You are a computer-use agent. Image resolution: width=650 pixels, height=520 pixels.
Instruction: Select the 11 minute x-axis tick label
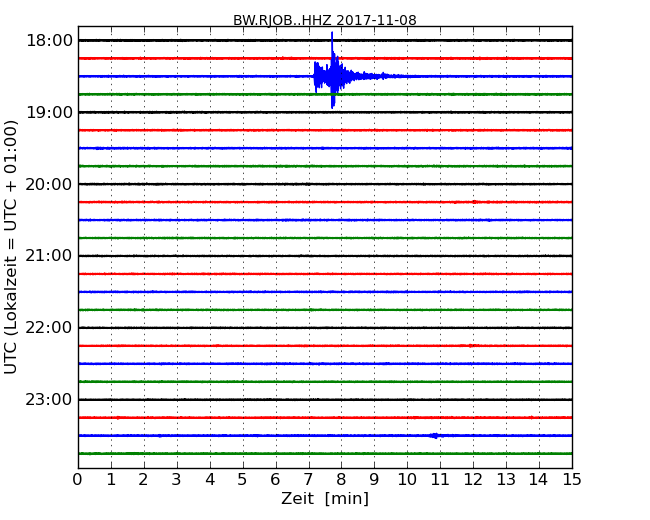point(440,479)
